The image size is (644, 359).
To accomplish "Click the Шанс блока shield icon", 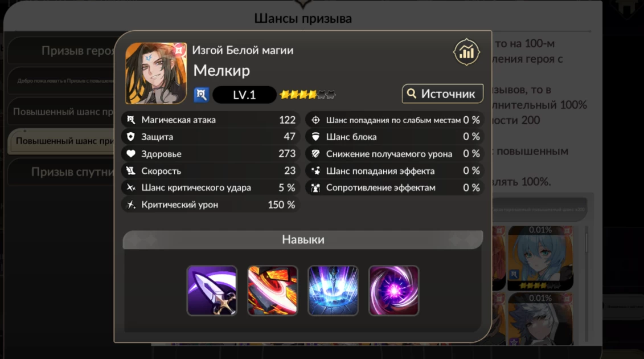I will [x=315, y=137].
